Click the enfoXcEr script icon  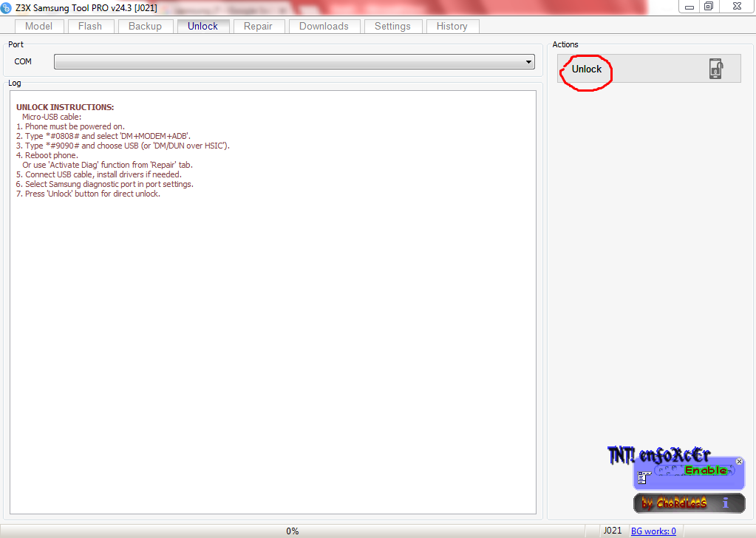point(644,477)
